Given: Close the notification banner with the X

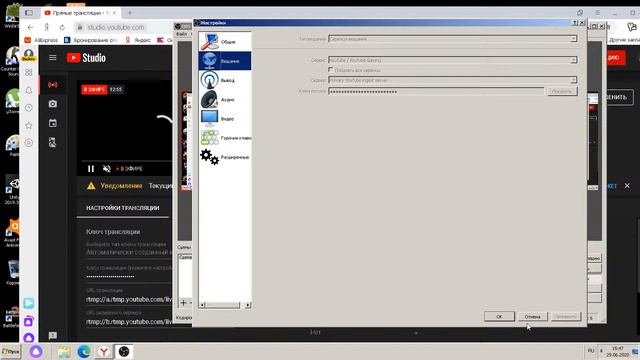Looking at the screenshot, I should tap(627, 186).
